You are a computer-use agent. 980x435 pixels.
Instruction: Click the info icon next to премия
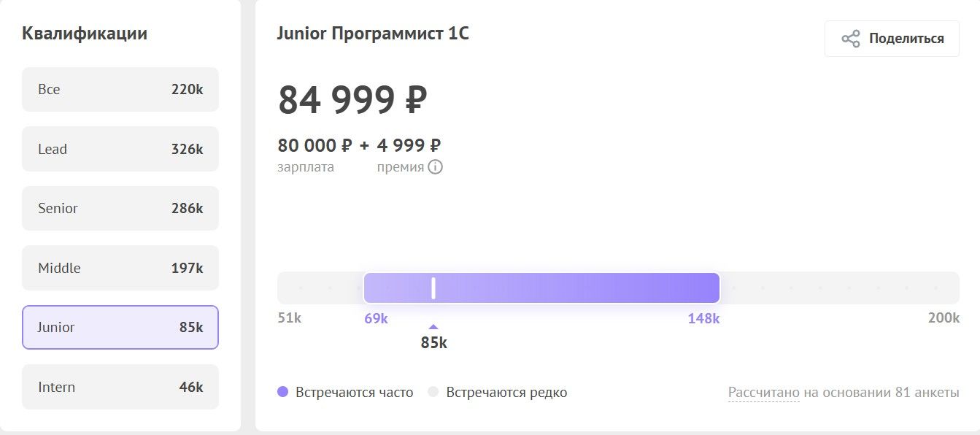[435, 167]
